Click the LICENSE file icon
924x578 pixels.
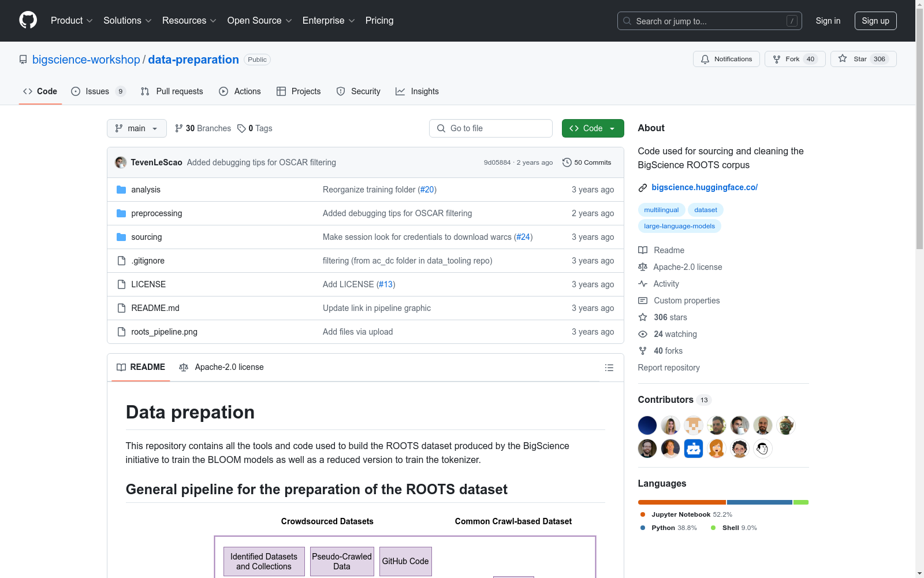(x=121, y=284)
